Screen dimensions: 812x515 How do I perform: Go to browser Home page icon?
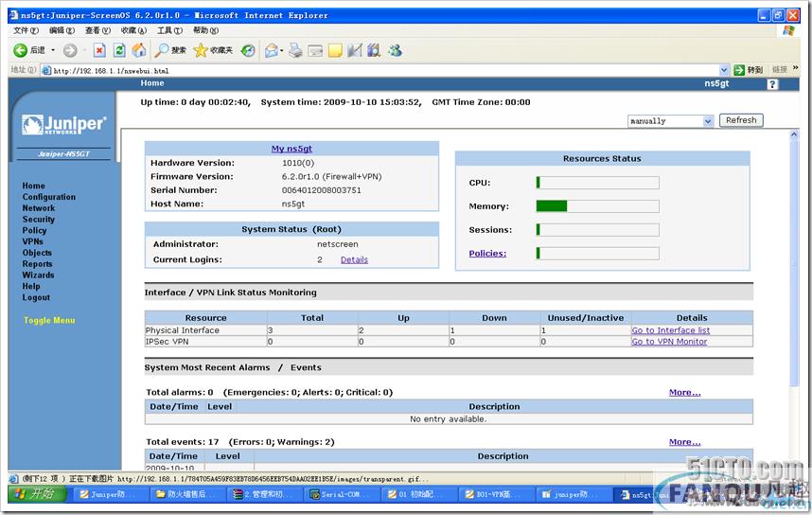coord(139,50)
